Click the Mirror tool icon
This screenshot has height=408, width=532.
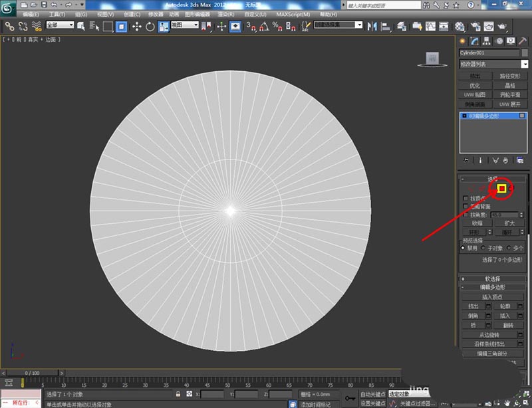pyautogui.click(x=372, y=27)
